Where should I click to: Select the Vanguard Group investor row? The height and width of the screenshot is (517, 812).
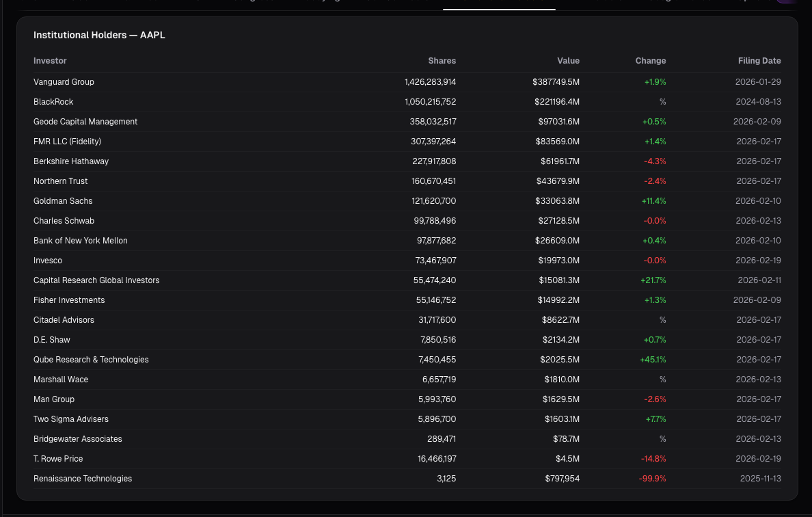click(x=64, y=81)
